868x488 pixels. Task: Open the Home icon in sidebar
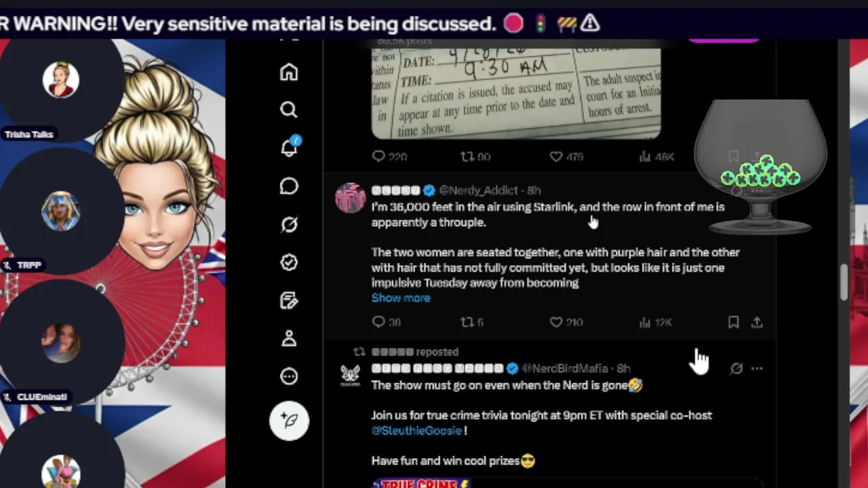(x=289, y=72)
